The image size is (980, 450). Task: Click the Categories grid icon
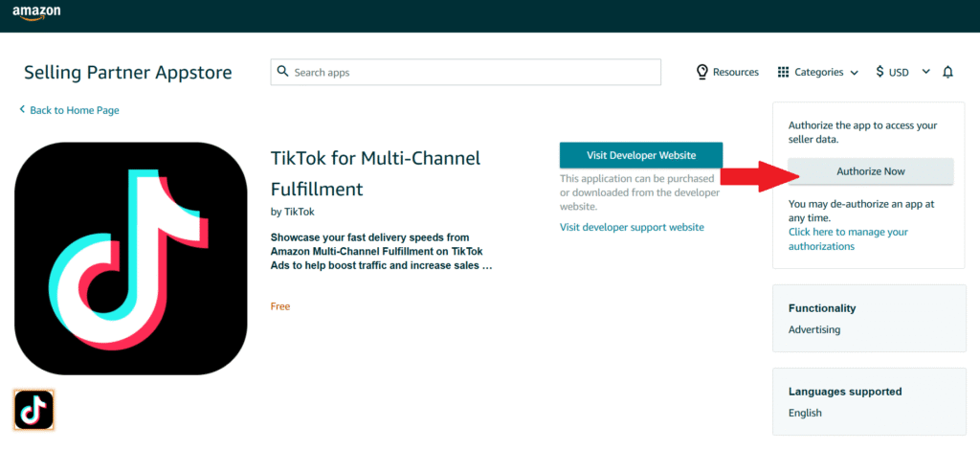[x=783, y=72]
